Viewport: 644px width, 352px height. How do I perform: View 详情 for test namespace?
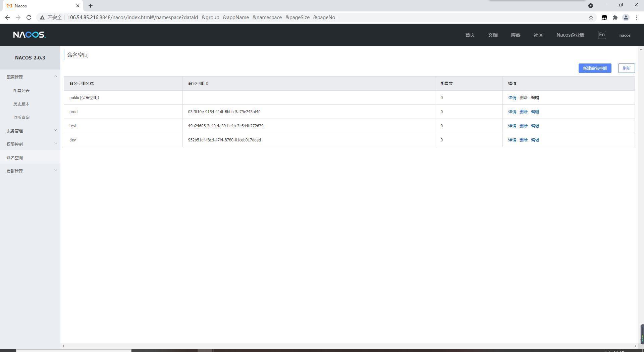512,126
